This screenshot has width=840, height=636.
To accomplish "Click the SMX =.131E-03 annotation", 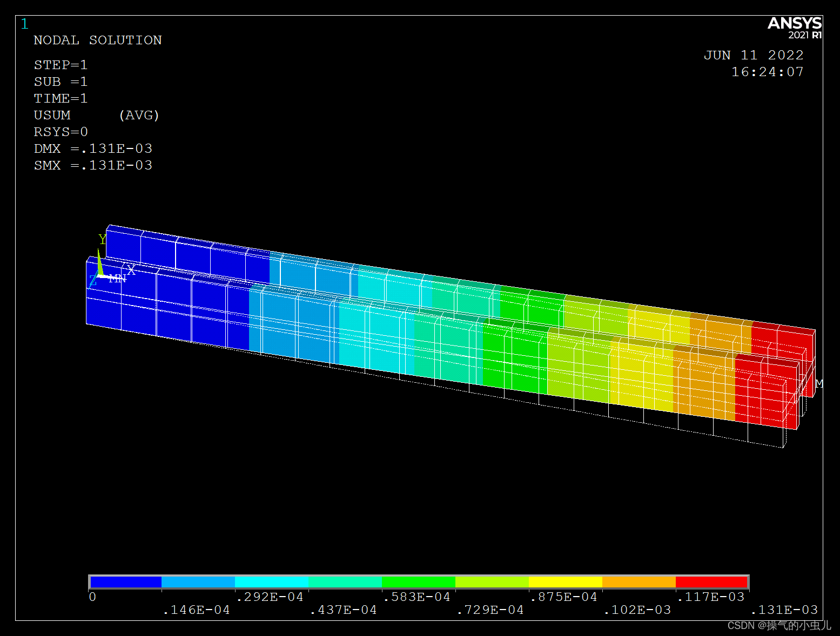I will [93, 165].
